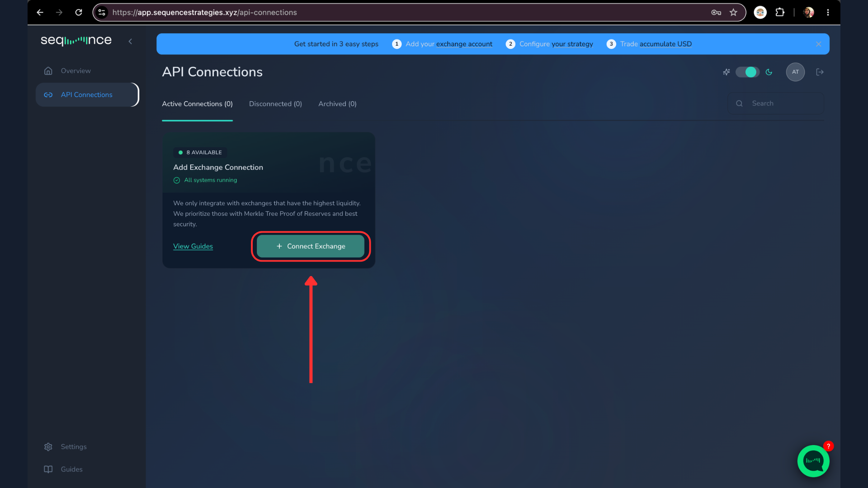Open the AT user avatar menu
Viewport: 868px width, 488px height.
click(x=795, y=72)
